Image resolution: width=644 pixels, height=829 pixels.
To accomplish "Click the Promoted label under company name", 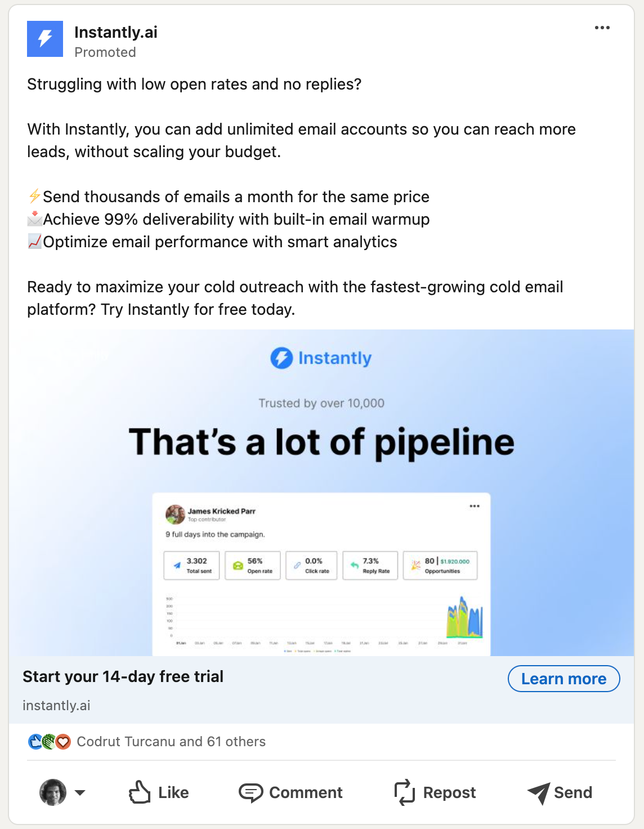I will pos(105,52).
